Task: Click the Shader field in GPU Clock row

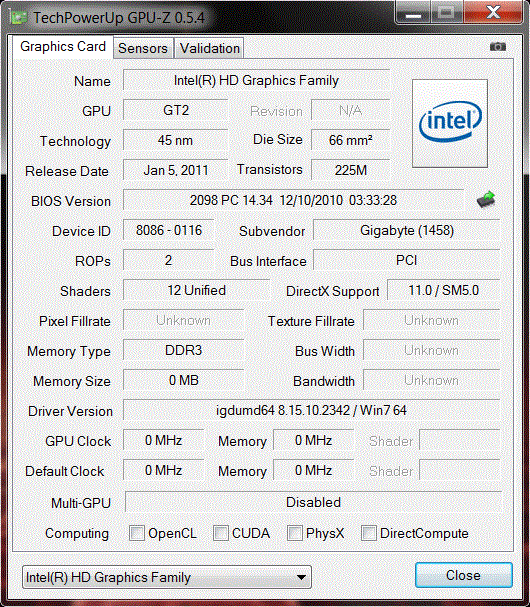Action: pos(460,440)
